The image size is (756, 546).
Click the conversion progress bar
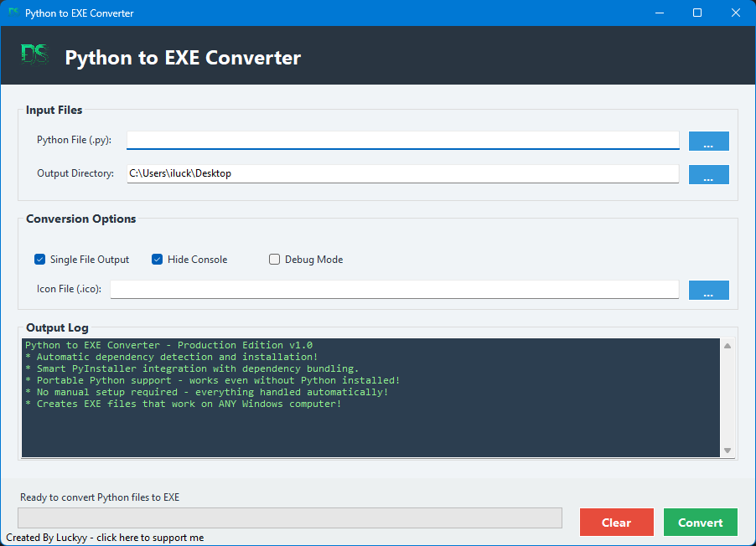coord(290,518)
